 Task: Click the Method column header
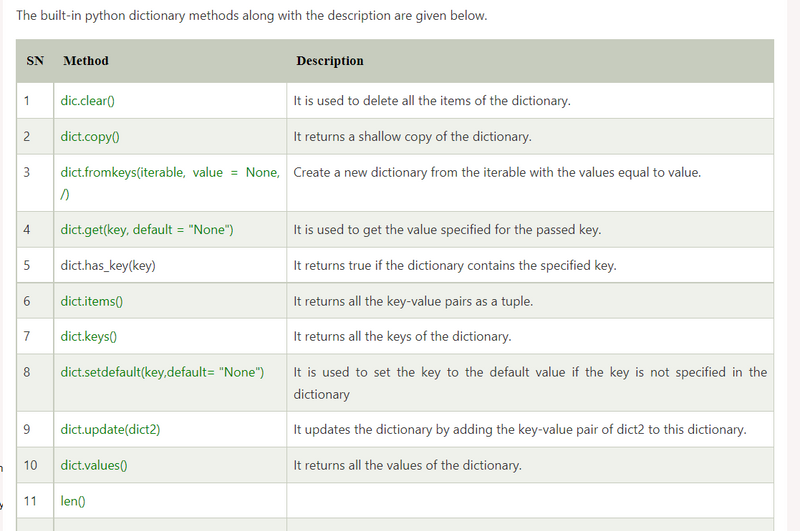pyautogui.click(x=85, y=61)
